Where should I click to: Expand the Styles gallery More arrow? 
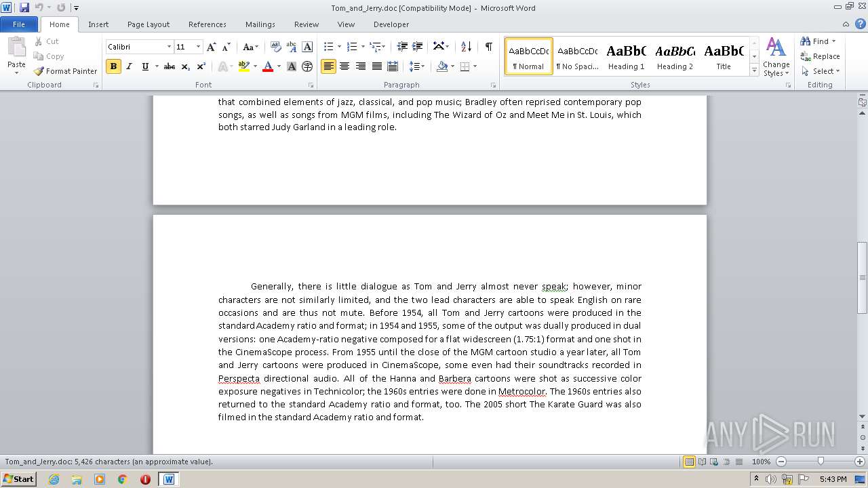tap(754, 70)
